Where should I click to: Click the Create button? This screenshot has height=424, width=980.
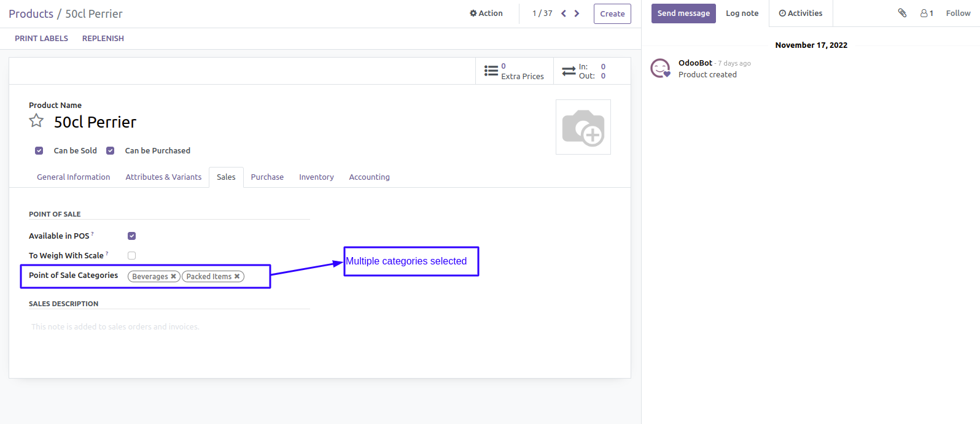[612, 13]
